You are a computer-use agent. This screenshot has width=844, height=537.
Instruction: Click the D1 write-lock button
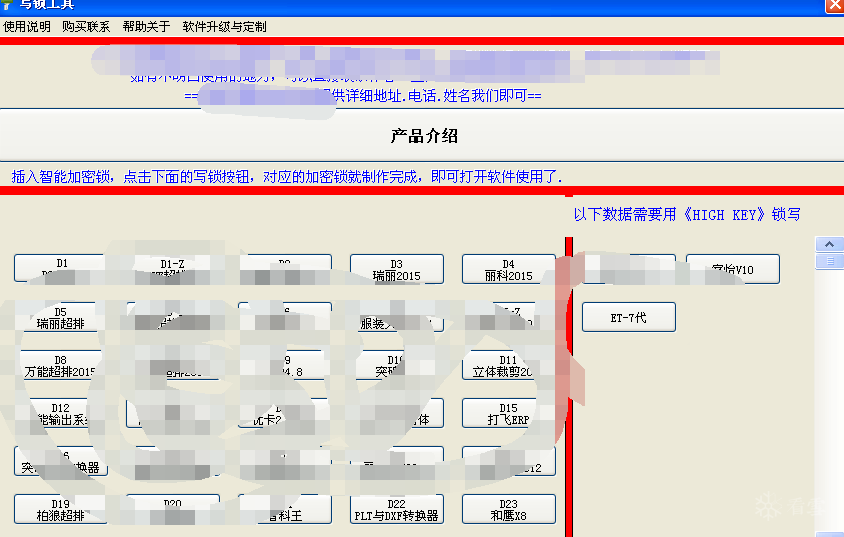(x=60, y=268)
